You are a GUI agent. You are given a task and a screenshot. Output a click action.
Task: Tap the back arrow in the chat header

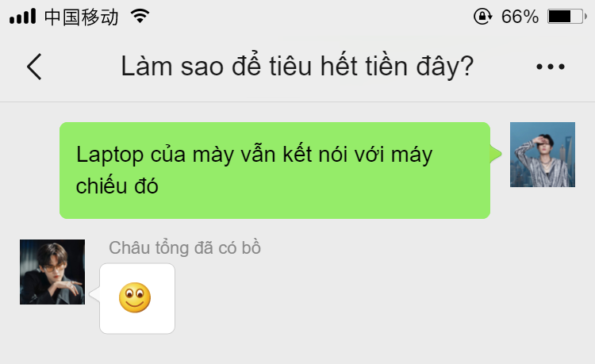point(34,67)
